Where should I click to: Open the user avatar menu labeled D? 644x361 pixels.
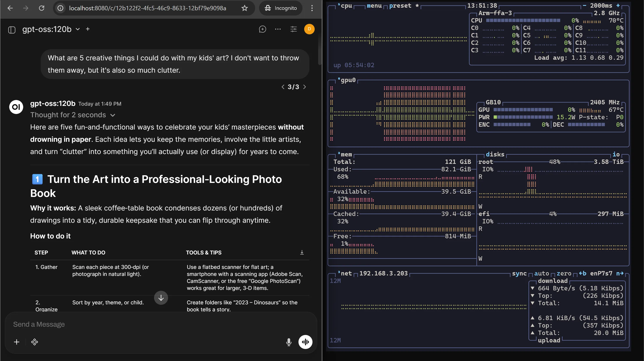click(309, 29)
